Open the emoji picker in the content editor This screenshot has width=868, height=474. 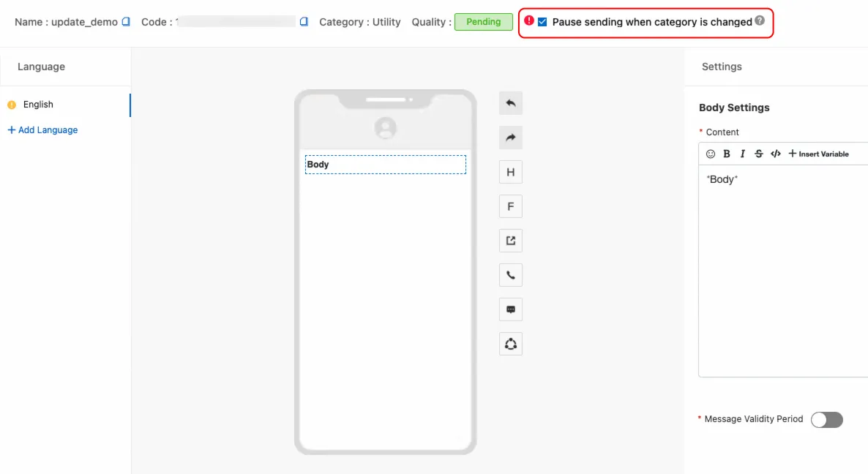(x=710, y=154)
